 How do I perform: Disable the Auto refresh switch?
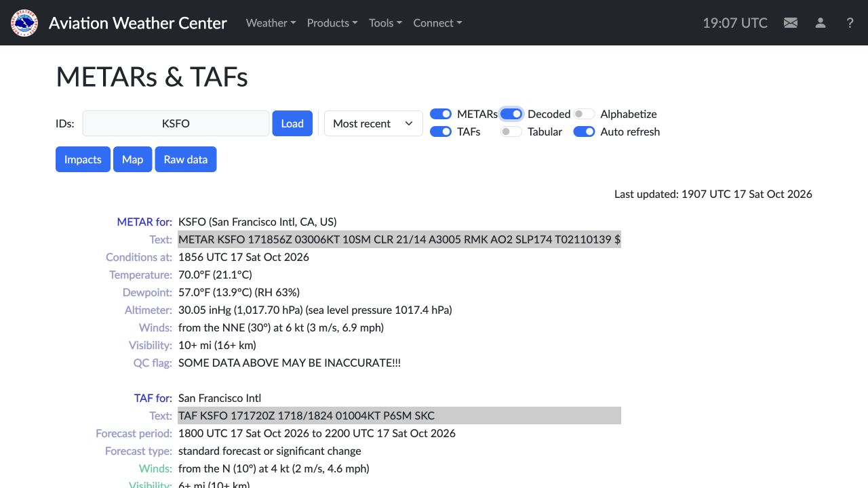click(x=584, y=131)
